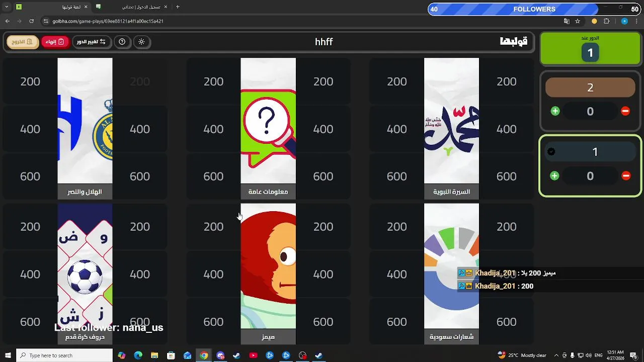Screen dimensions: 644x362
Task: Open the Chrome taskbar icon
Action: pos(204,355)
